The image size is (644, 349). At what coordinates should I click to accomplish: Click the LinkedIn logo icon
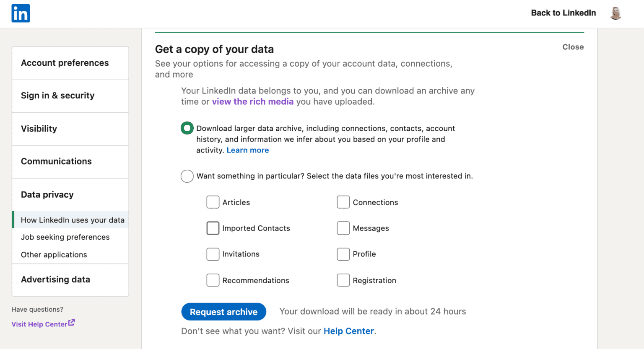20,13
